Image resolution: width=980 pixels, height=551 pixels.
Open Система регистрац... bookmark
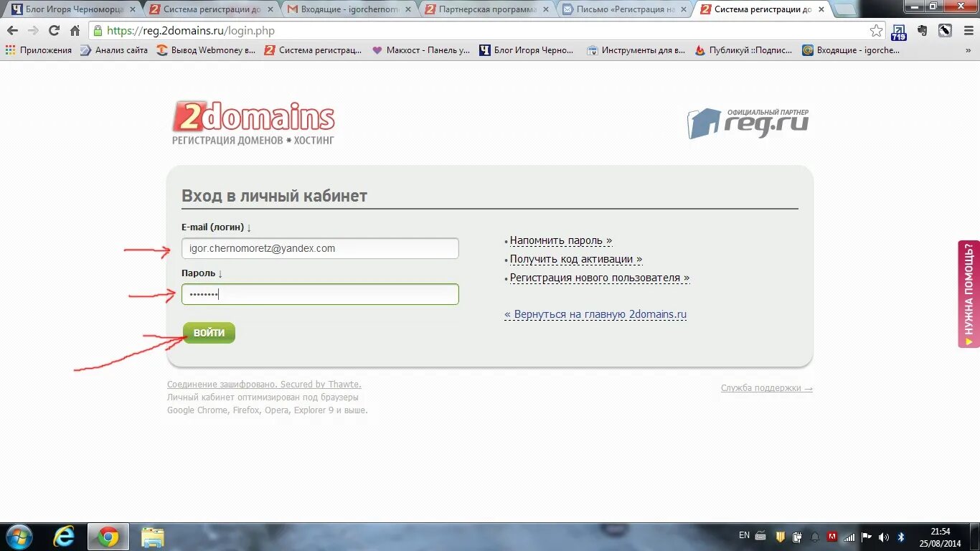tap(314, 50)
